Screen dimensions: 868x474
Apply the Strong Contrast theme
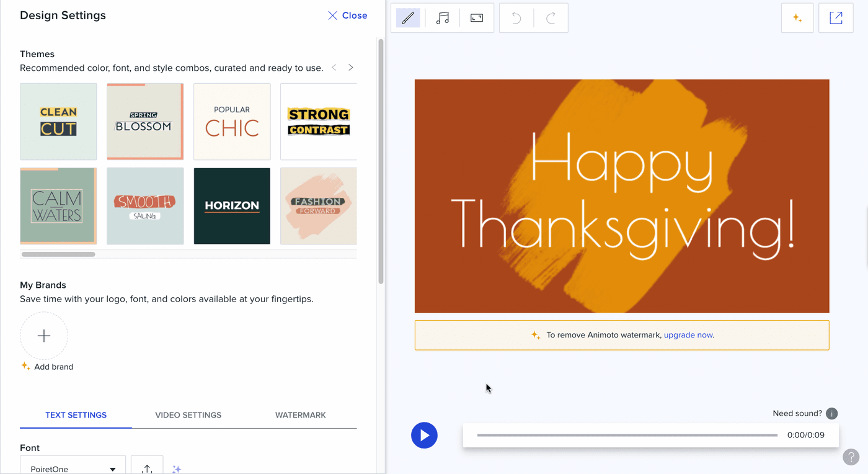click(x=319, y=122)
